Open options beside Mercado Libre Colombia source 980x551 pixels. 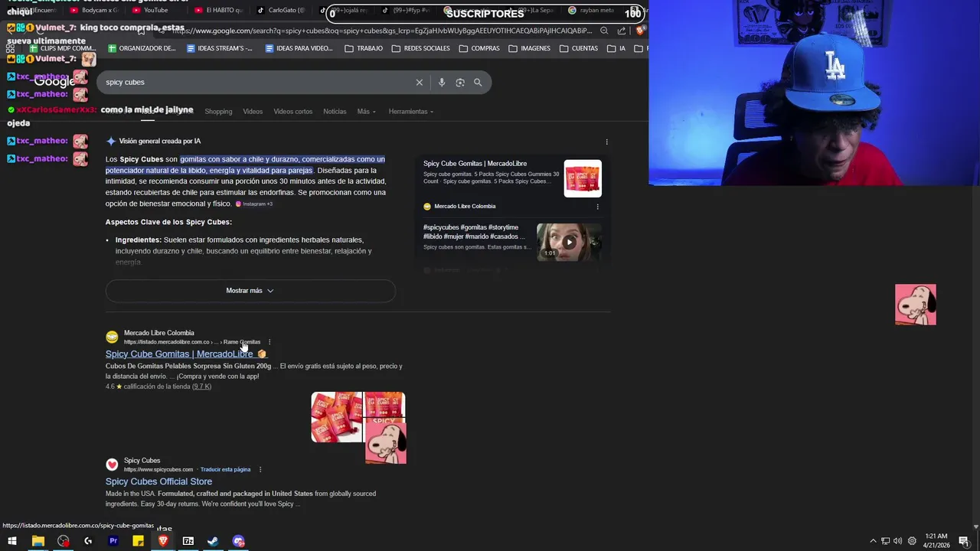click(597, 207)
